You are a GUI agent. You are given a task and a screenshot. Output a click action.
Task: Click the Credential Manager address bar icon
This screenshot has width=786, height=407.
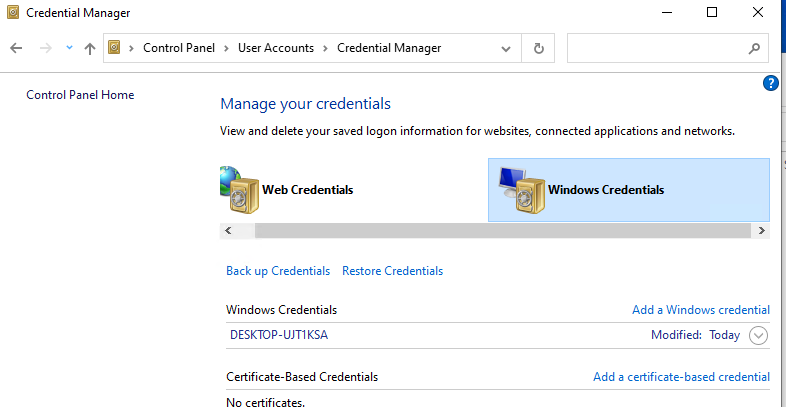click(x=114, y=48)
